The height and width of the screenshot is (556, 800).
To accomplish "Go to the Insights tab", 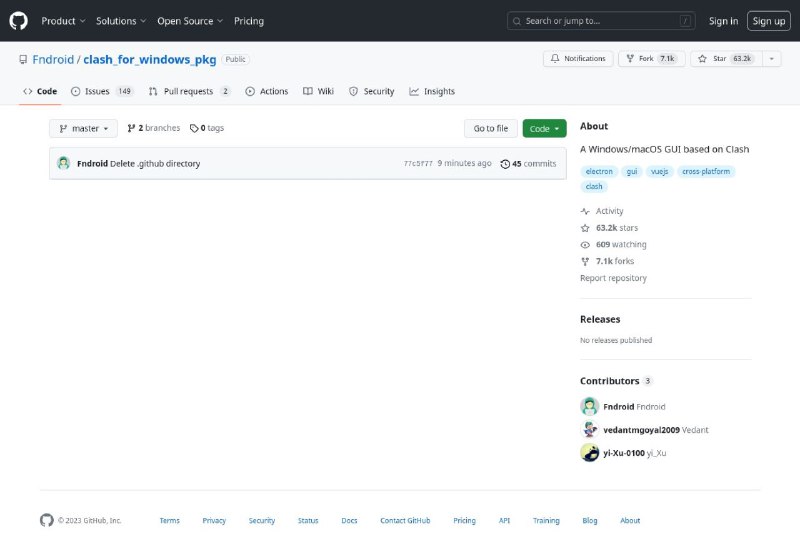I will 432,91.
